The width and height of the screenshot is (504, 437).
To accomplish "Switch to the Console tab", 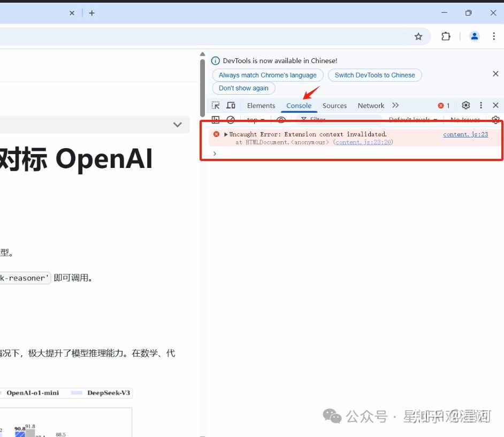I will click(x=299, y=106).
